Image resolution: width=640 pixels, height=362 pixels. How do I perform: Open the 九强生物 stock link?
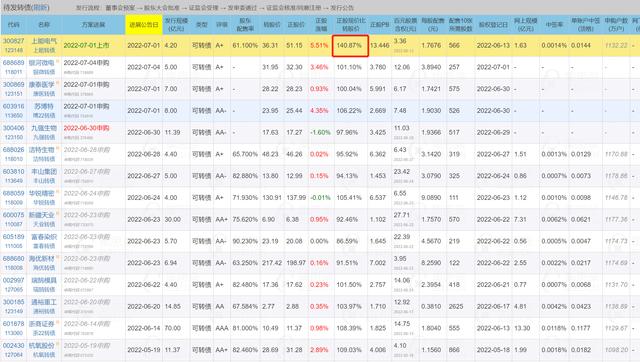(44, 128)
